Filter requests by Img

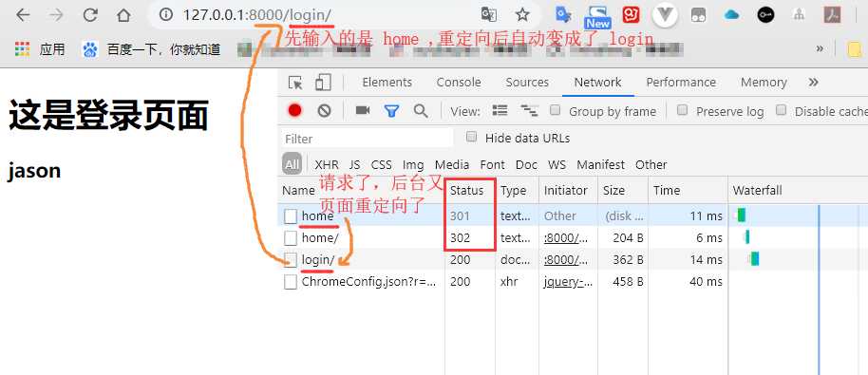[413, 165]
